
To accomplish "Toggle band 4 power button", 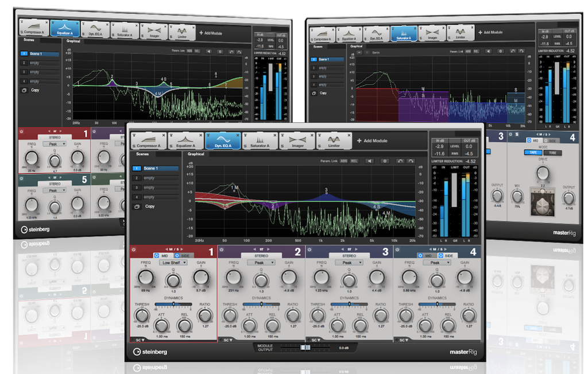I will pyautogui.click(x=397, y=250).
